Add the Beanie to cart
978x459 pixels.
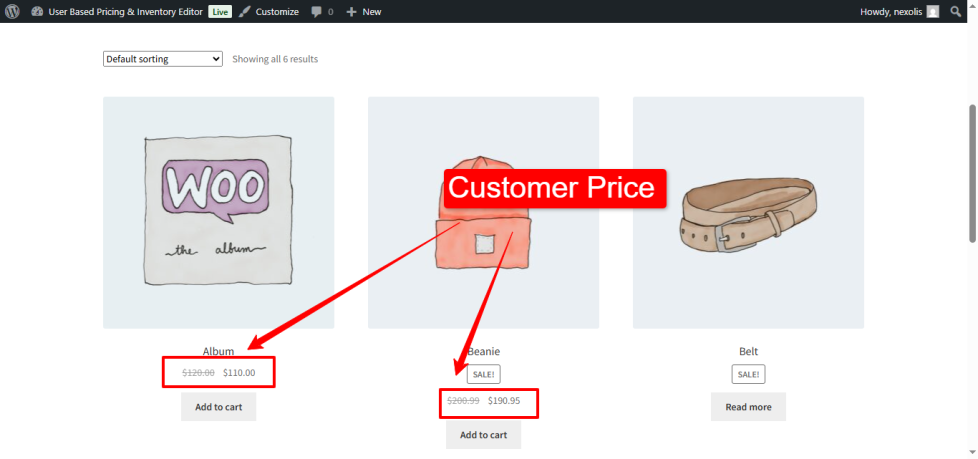tap(483, 435)
